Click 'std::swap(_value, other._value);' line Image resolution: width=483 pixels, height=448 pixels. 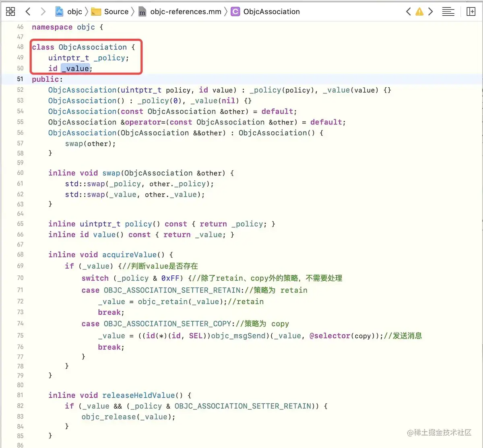(x=135, y=194)
